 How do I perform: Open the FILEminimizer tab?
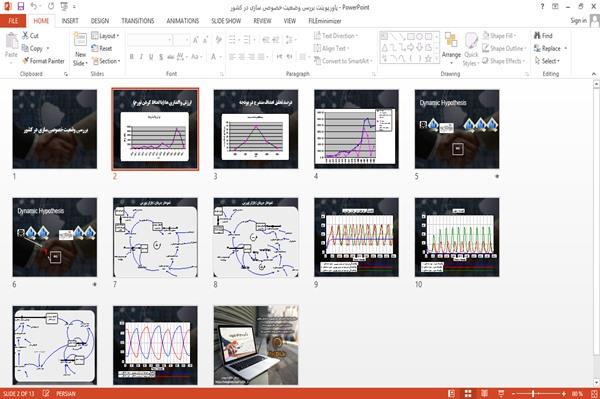pos(325,21)
